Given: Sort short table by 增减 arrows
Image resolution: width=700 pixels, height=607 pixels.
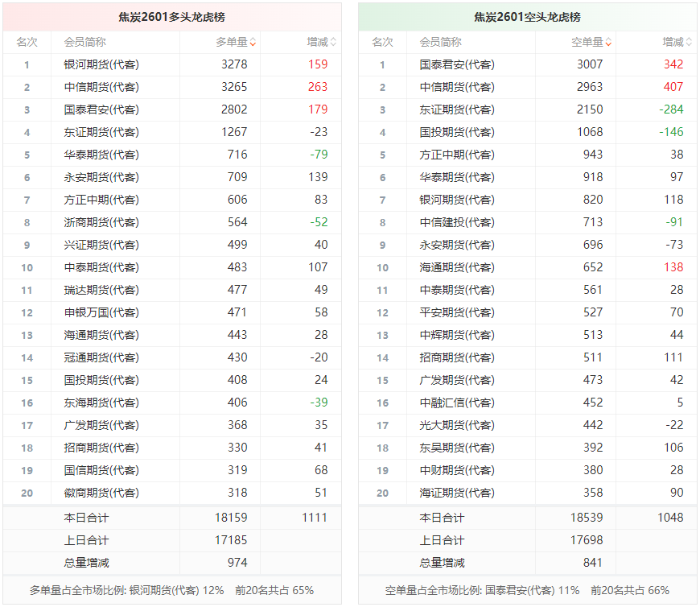Looking at the screenshot, I should point(689,43).
